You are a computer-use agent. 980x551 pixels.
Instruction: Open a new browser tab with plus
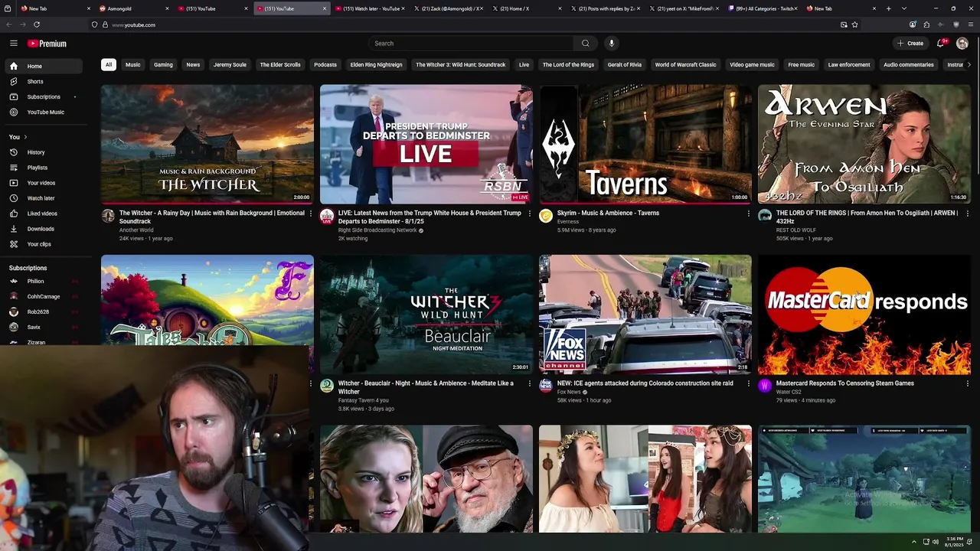point(888,8)
